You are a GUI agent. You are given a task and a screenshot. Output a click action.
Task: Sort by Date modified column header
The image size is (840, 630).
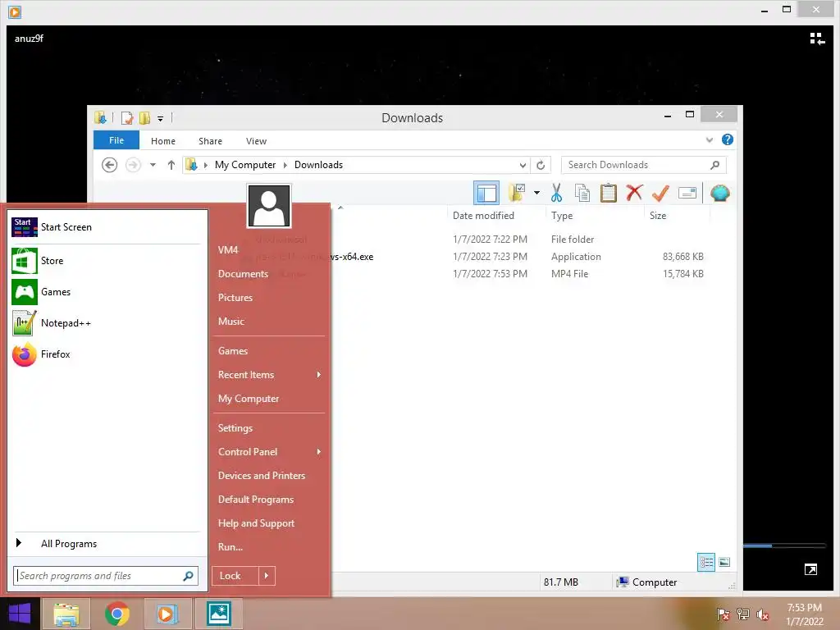483,216
